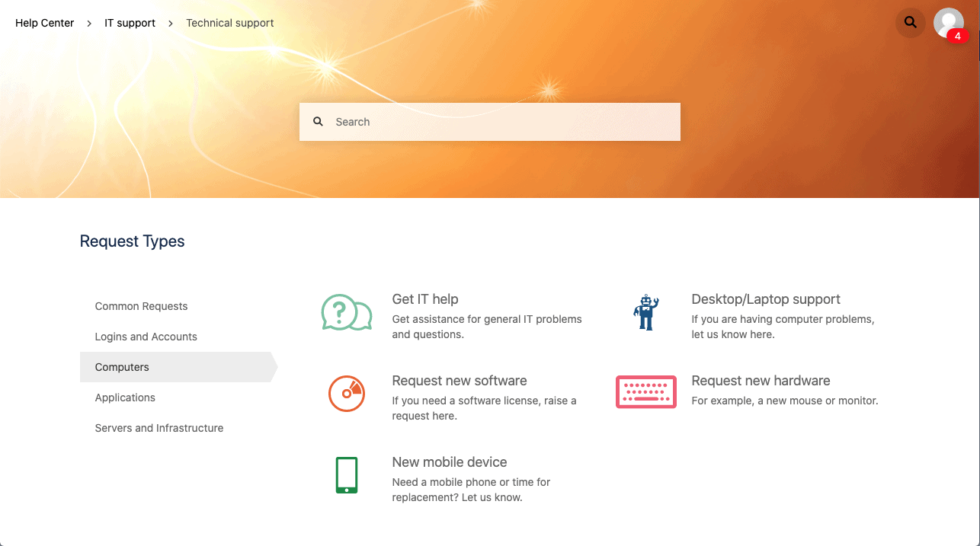Screen dimensions: 980x546
Task: Click the search icon inside the search bar
Action: pyautogui.click(x=318, y=121)
